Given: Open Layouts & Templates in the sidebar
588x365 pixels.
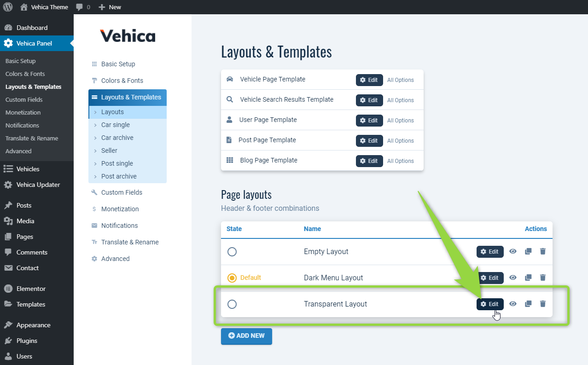Looking at the screenshot, I should [x=33, y=87].
